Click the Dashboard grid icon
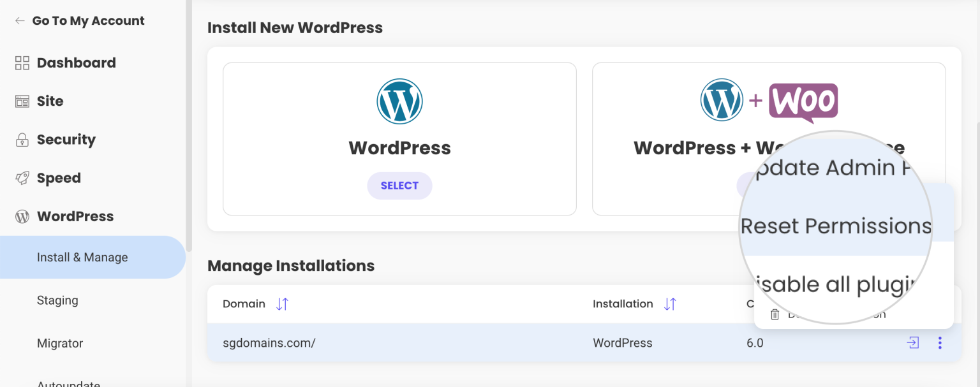The height and width of the screenshot is (387, 980). click(22, 62)
